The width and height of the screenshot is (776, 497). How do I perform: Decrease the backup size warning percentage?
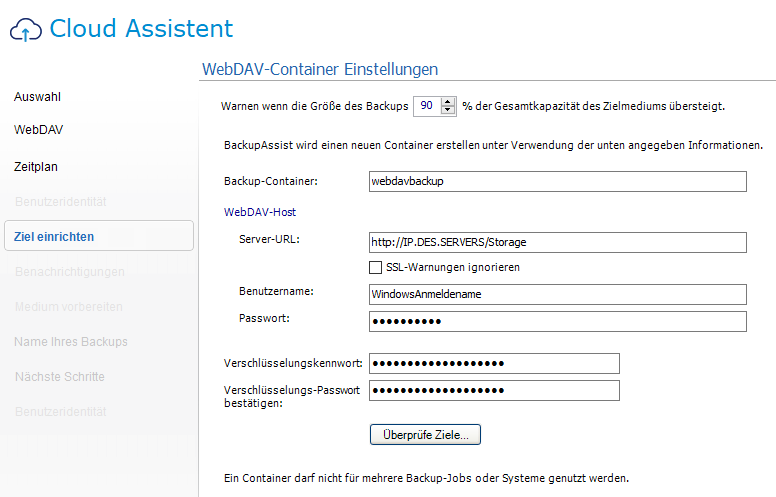[x=449, y=109]
